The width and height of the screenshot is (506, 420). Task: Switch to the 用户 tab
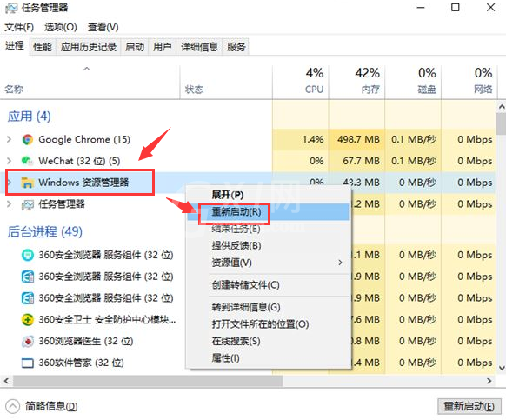[163, 47]
